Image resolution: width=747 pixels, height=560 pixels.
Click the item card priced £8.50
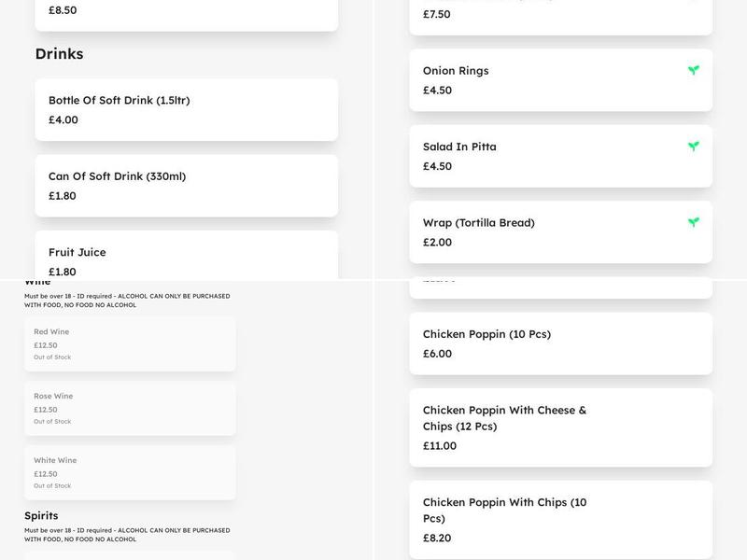[x=186, y=9]
